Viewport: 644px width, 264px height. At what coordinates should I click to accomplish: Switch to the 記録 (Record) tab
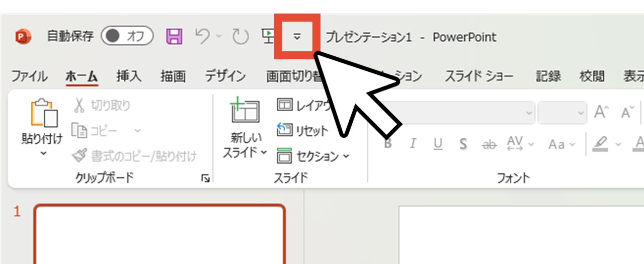pos(548,76)
